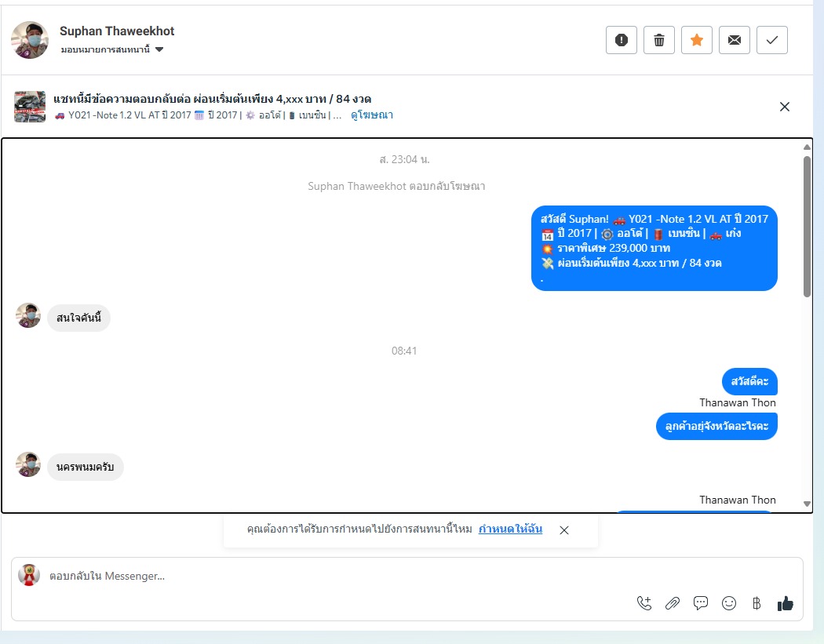
Task: Dismiss the ad reply banner
Action: pos(785,107)
